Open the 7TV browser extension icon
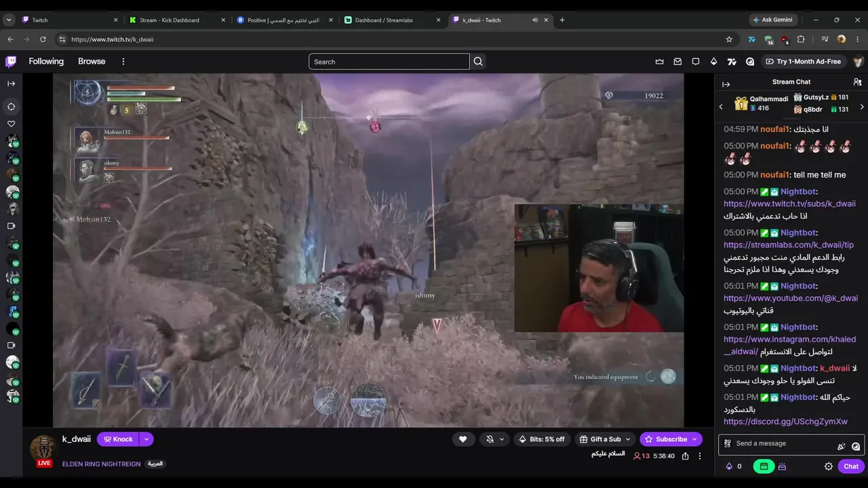This screenshot has width=868, height=488. click(x=751, y=39)
